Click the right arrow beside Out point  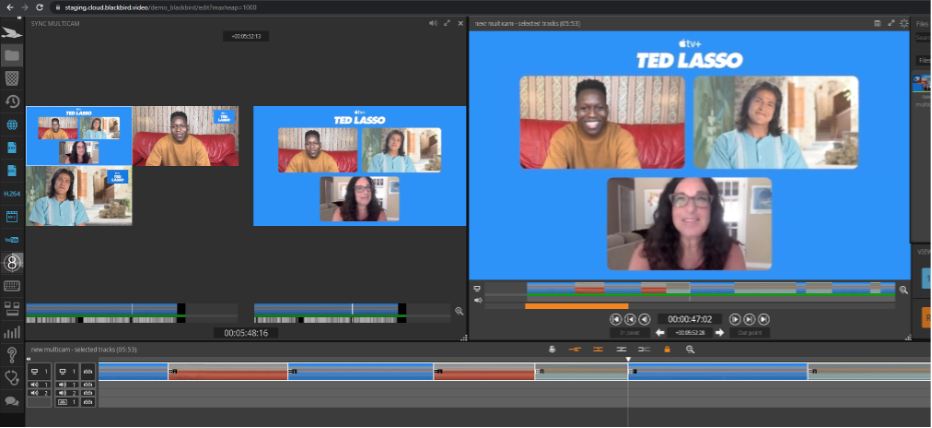click(x=719, y=333)
